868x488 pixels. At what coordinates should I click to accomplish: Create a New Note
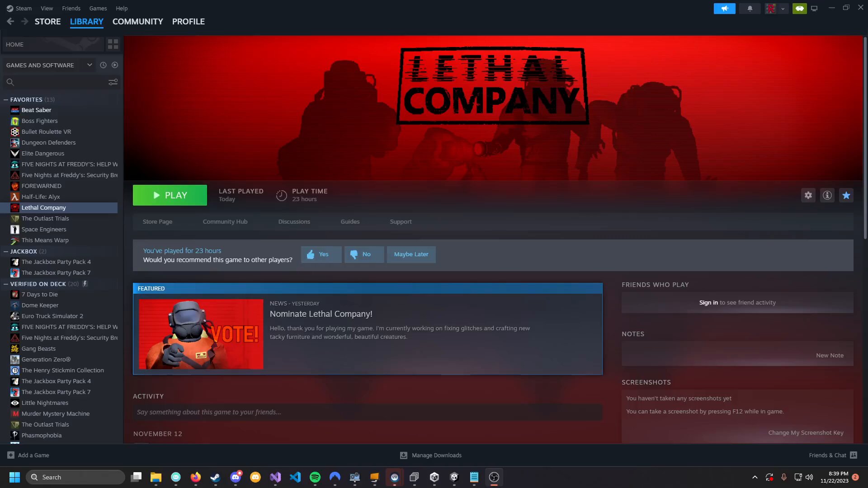[x=830, y=355]
